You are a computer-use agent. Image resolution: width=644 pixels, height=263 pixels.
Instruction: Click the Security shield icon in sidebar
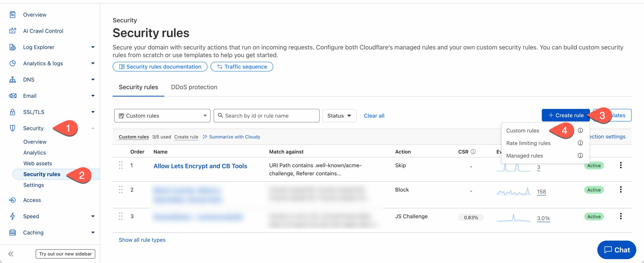click(x=13, y=128)
